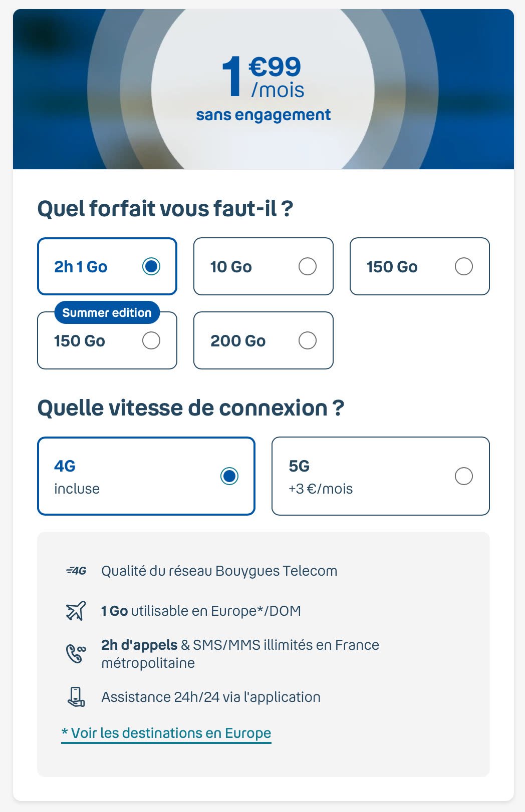Click the Quel forfait vous faut-il heading
This screenshot has height=812, width=525.
(165, 208)
